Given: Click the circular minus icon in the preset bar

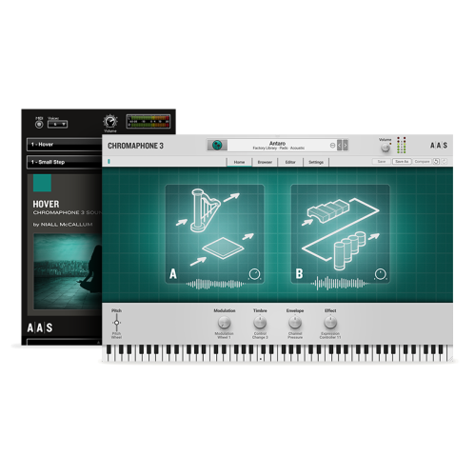Looking at the screenshot, I should coord(332,146).
